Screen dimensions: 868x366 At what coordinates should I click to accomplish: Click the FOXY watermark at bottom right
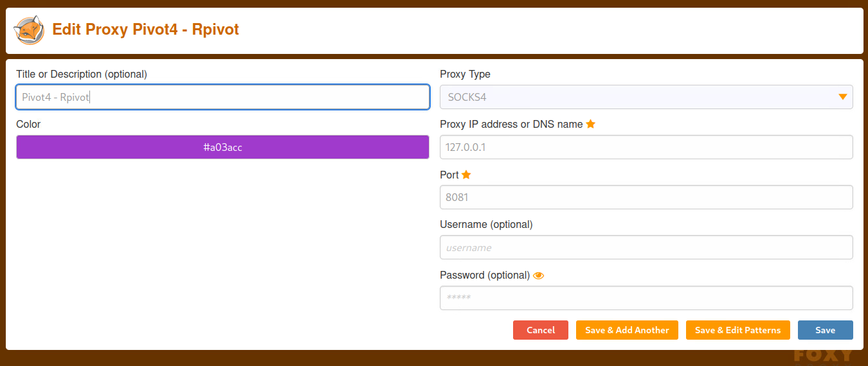(823, 356)
